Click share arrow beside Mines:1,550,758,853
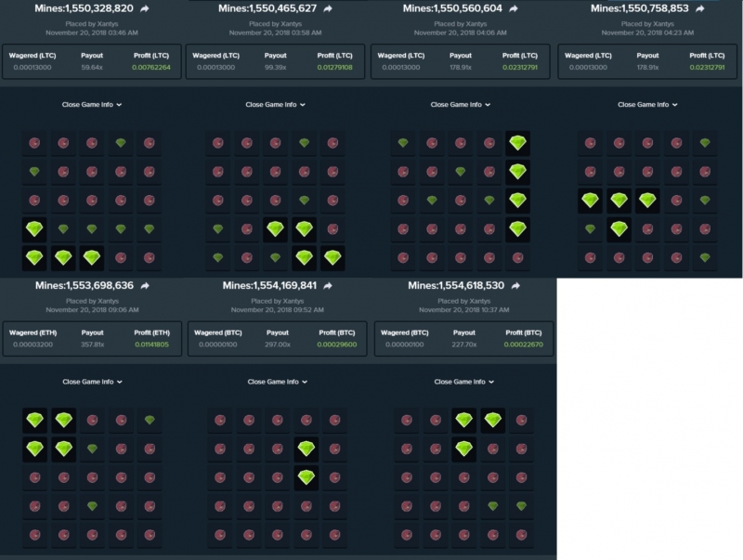This screenshot has width=743, height=560. [700, 8]
